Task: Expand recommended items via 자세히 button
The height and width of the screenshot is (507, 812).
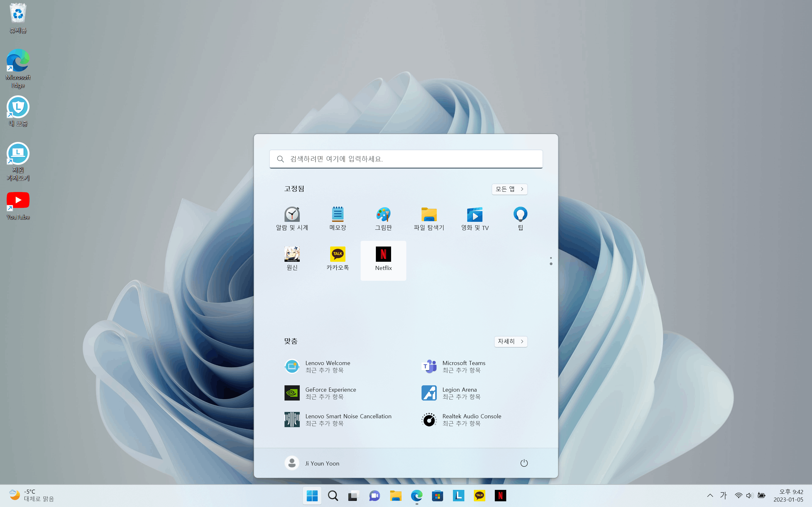Action: [510, 341]
